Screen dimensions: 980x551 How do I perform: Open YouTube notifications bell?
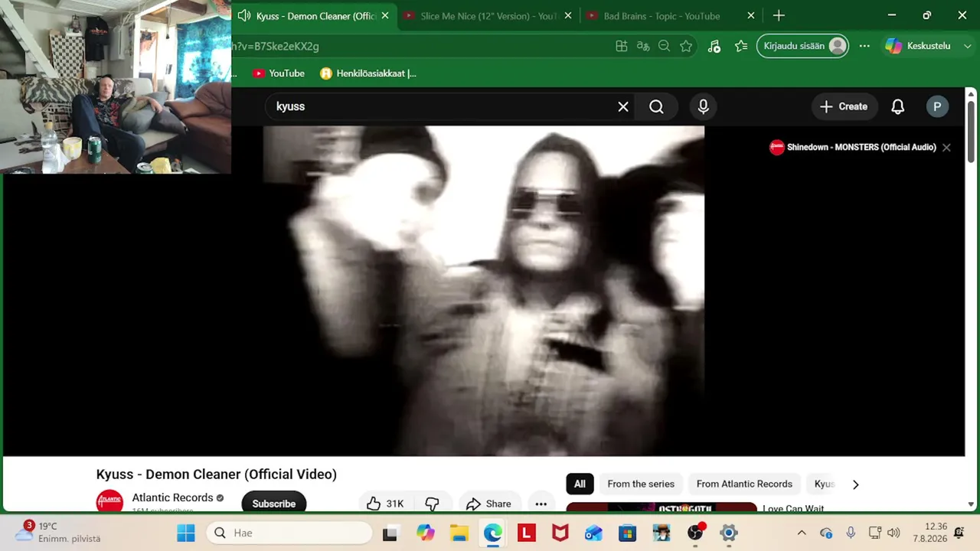pos(898,106)
